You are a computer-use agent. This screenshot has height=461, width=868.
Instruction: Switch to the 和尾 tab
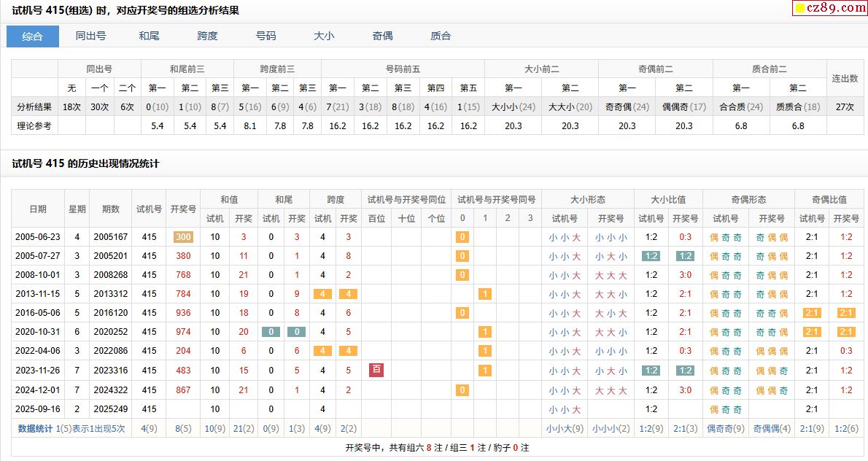(150, 36)
